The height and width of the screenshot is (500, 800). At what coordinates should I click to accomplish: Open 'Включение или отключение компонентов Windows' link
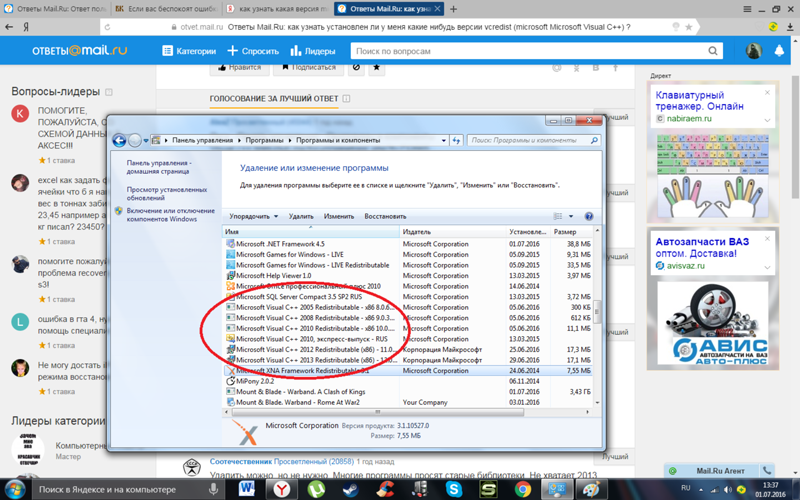tap(170, 215)
